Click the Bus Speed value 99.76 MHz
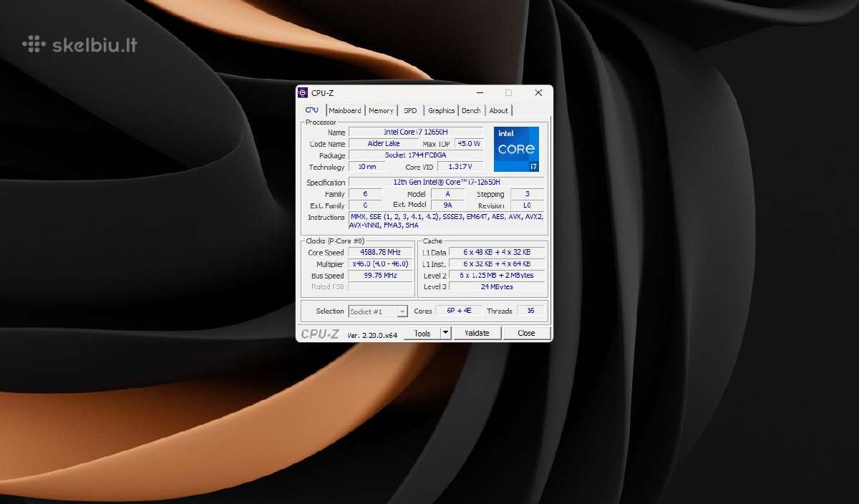 [380, 276]
